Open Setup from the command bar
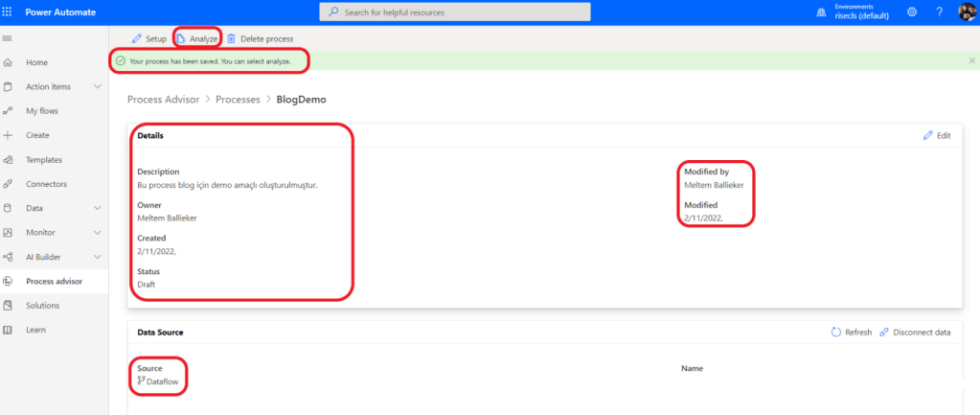The width and height of the screenshot is (980, 415). click(x=149, y=38)
